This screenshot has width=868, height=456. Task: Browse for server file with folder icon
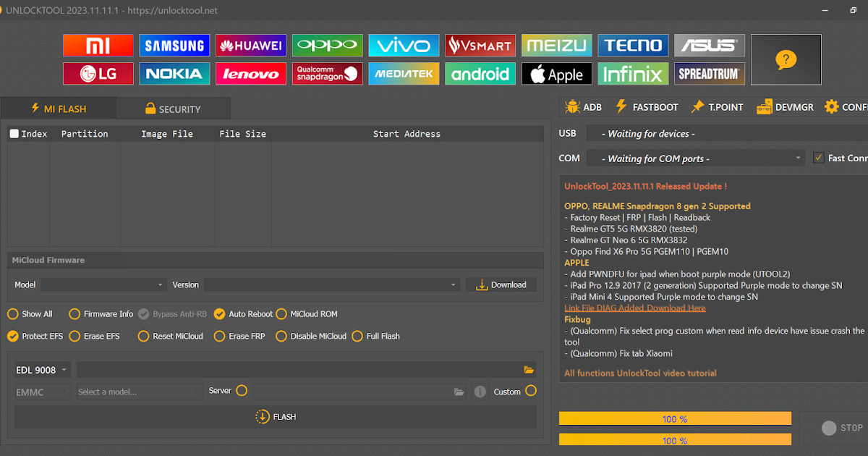[459, 392]
